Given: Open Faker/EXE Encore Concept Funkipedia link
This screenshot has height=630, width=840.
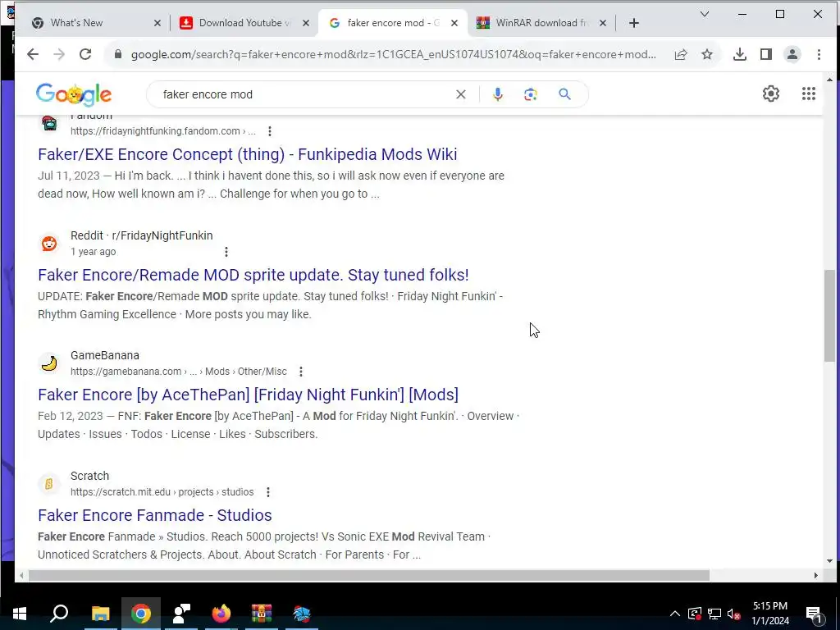Looking at the screenshot, I should point(248,154).
